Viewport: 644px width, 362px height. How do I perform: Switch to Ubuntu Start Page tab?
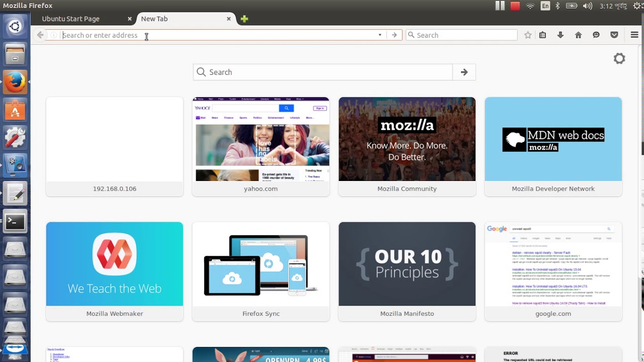pos(70,19)
